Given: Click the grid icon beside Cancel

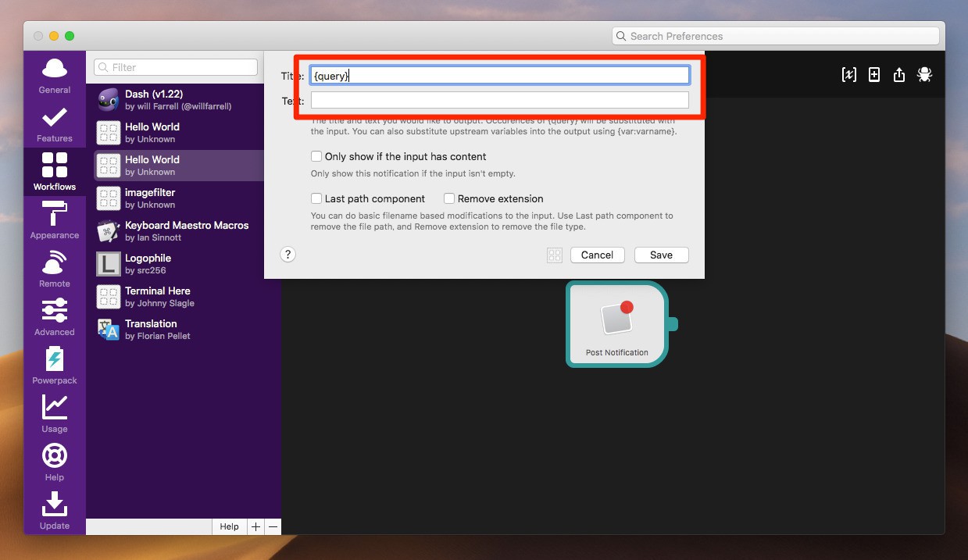Looking at the screenshot, I should [x=555, y=255].
